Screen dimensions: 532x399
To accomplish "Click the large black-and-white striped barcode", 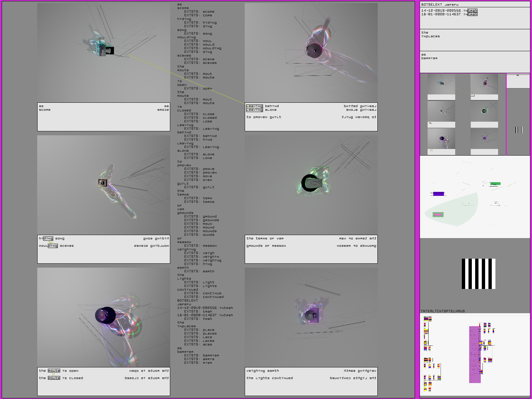I will (x=478, y=274).
